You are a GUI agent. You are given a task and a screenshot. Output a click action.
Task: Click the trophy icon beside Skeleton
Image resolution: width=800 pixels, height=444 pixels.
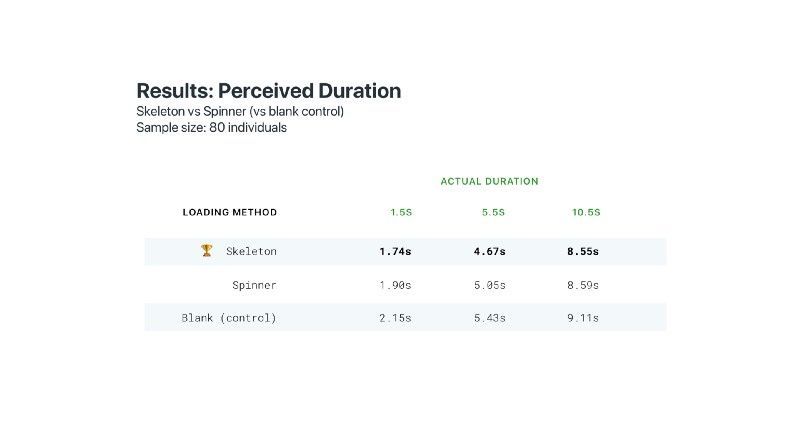tap(207, 250)
